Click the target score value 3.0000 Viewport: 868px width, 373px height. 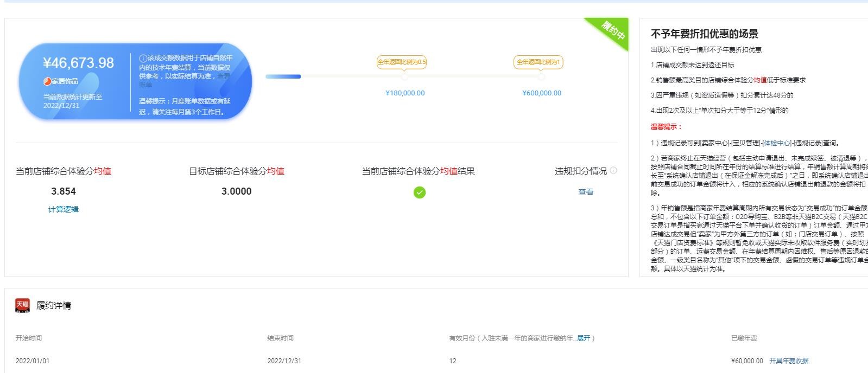click(x=237, y=191)
